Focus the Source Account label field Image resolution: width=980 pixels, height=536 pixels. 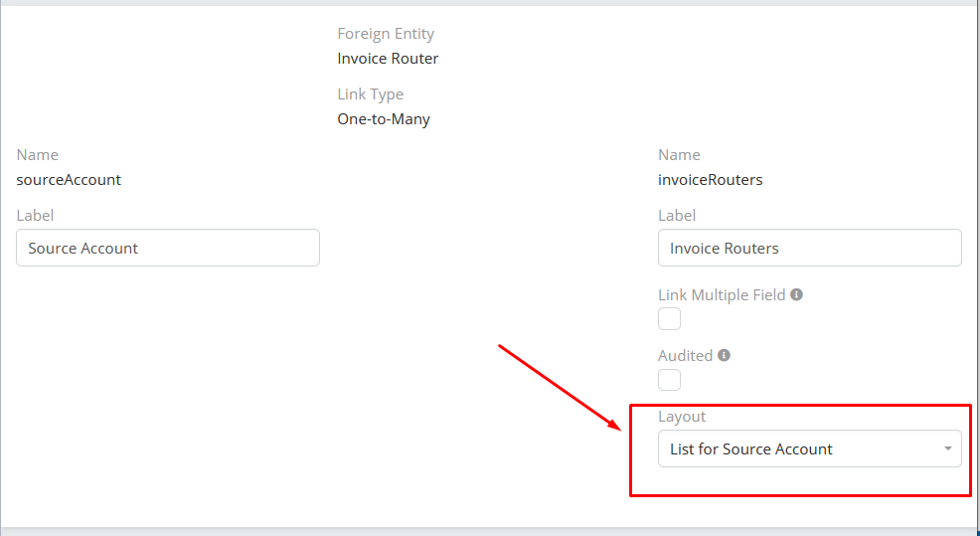pyautogui.click(x=168, y=248)
